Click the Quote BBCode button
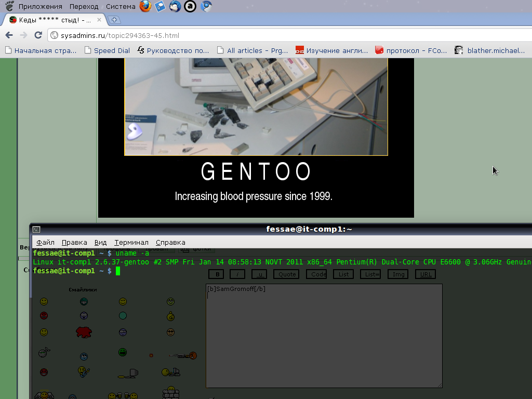532x399 pixels. [x=287, y=274]
